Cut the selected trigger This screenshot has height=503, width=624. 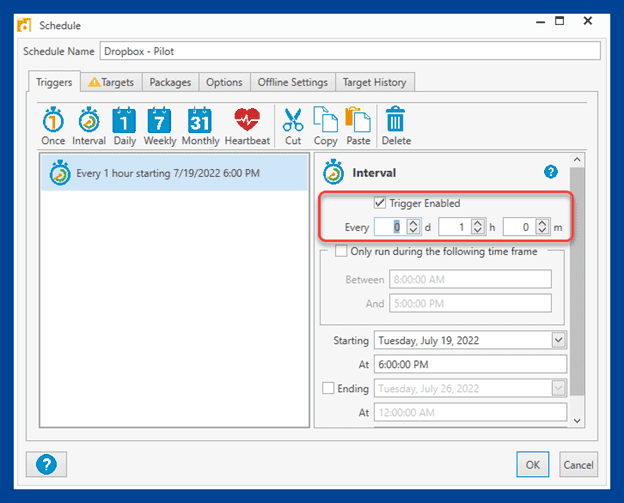[x=293, y=126]
